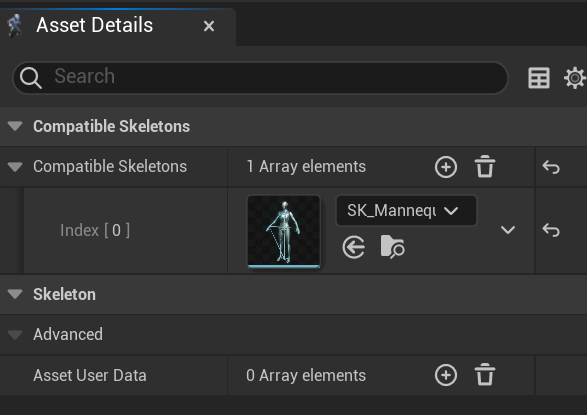Collapse the Compatible Skeletons category header
The height and width of the screenshot is (415, 587).
pos(15,126)
